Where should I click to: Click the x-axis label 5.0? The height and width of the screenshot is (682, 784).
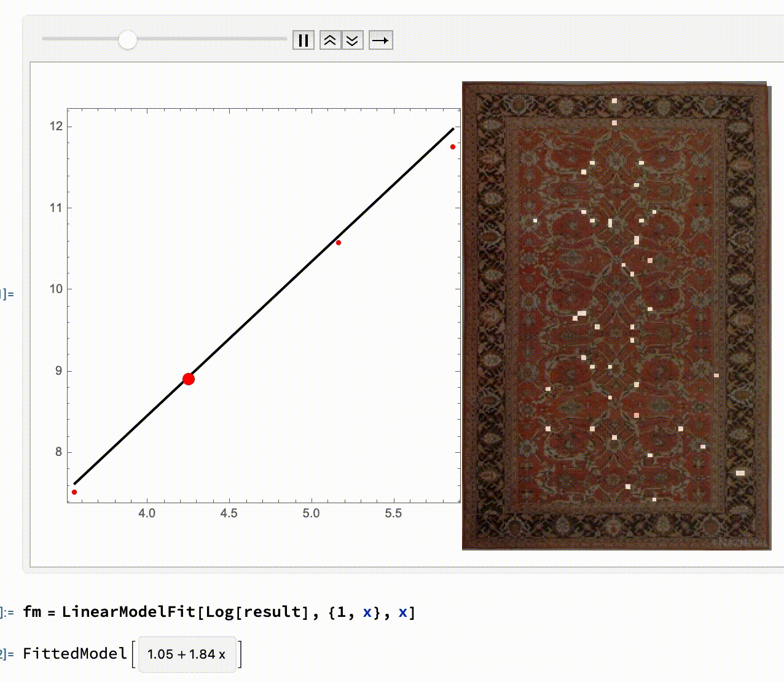click(311, 513)
